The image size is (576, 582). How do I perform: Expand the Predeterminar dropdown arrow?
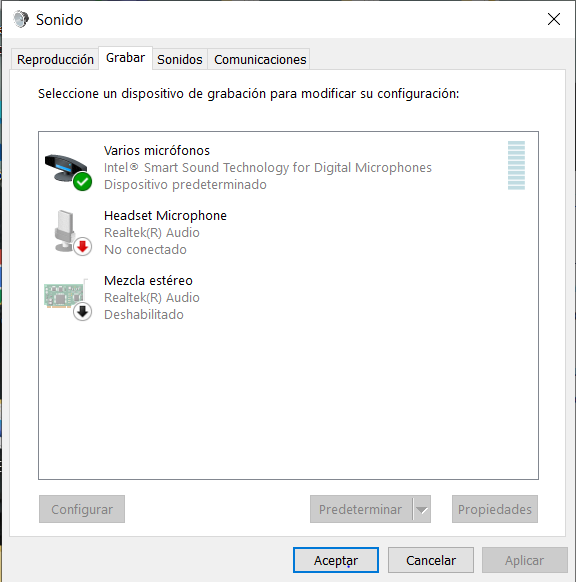click(422, 509)
